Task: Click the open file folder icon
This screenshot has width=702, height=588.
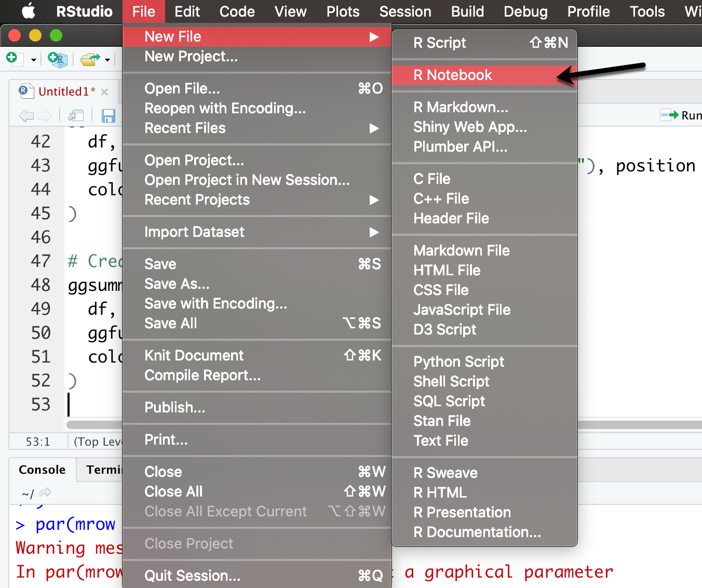Action: point(90,59)
